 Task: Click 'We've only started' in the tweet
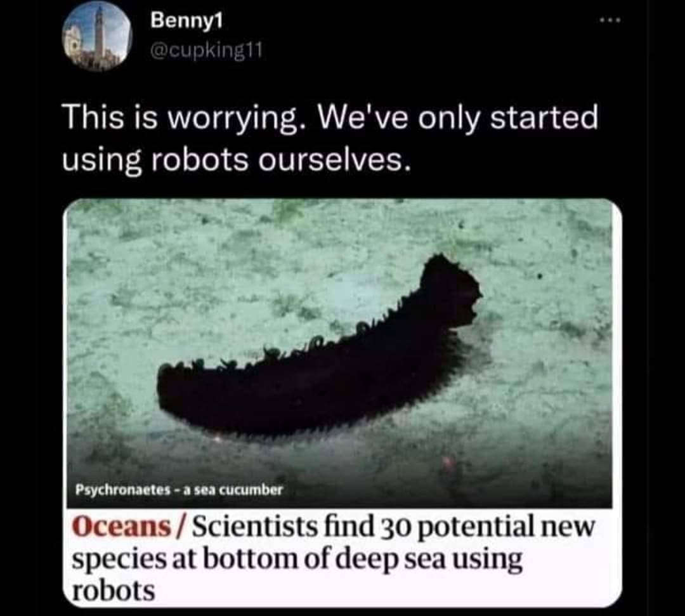pyautogui.click(x=458, y=118)
